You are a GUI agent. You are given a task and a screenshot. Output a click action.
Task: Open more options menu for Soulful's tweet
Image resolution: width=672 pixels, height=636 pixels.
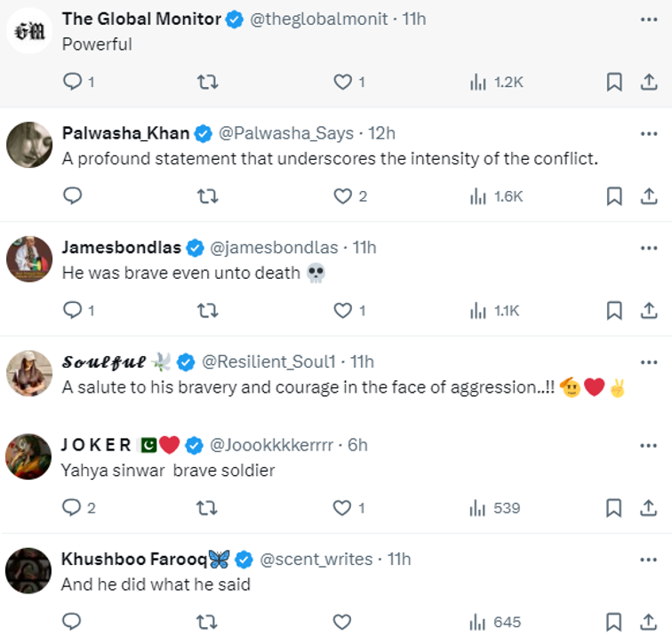point(649,362)
